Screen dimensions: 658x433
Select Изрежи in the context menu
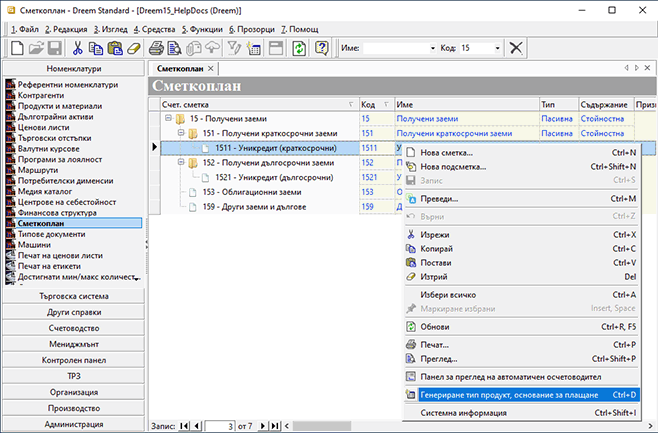click(521, 235)
